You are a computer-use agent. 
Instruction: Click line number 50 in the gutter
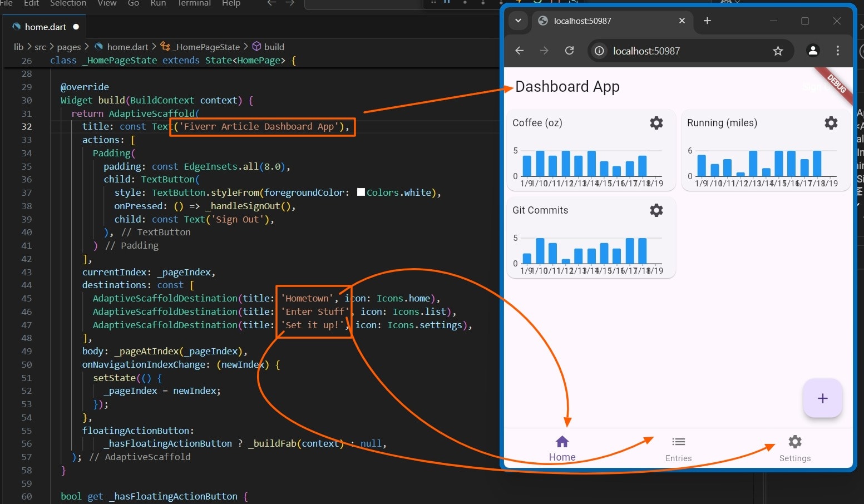coord(27,364)
